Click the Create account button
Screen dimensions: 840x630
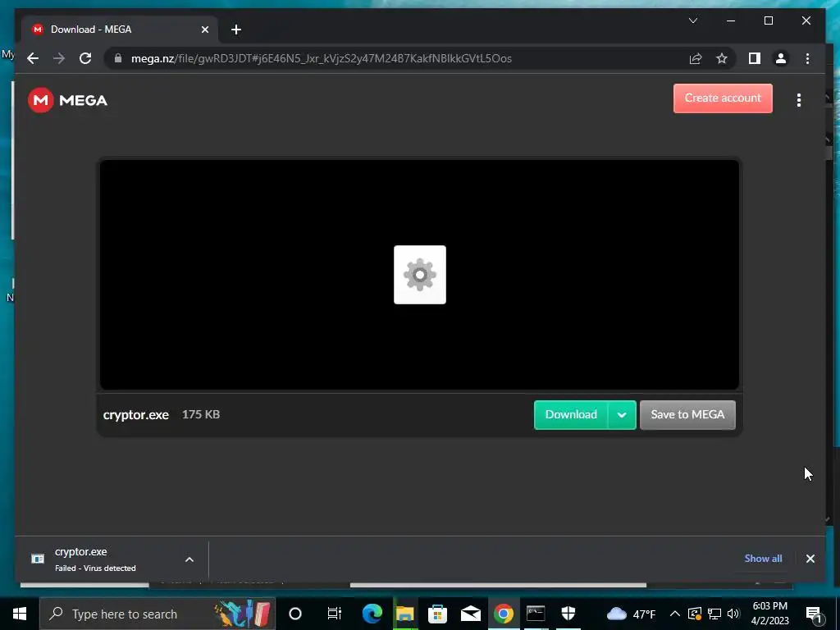[723, 98]
